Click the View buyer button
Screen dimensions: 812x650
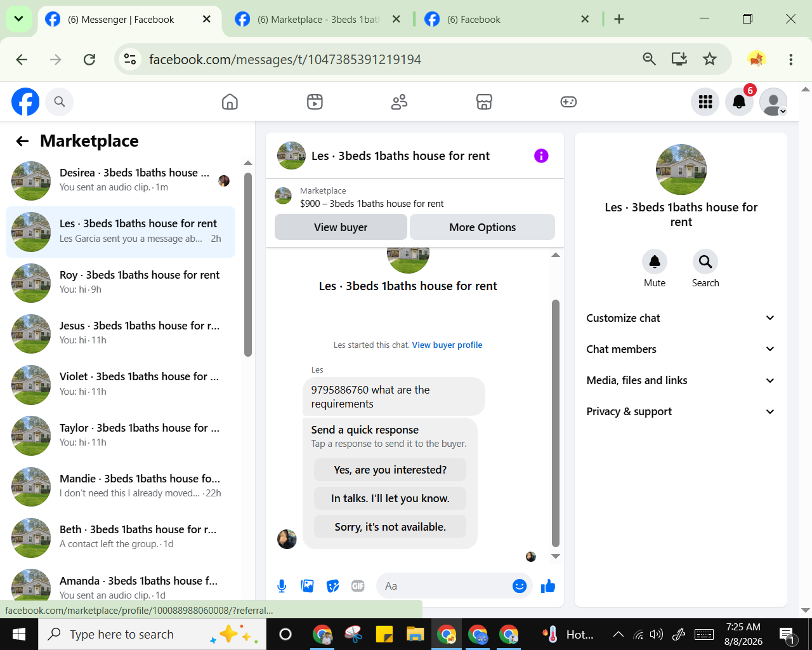[341, 227]
